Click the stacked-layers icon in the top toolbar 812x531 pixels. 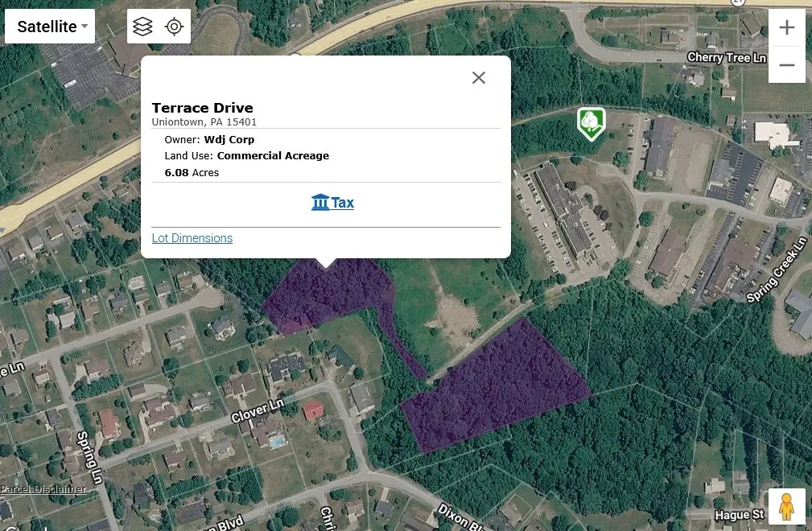tap(142, 26)
